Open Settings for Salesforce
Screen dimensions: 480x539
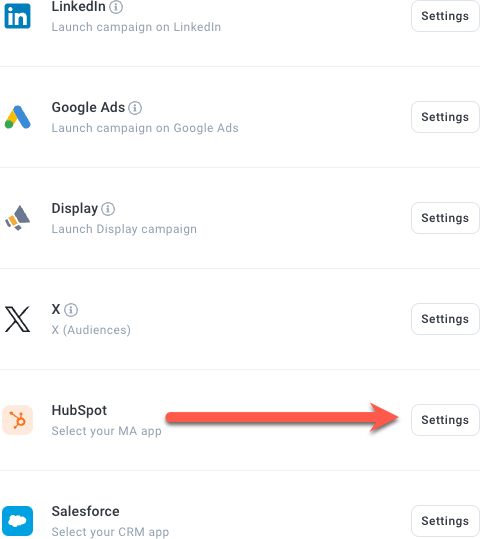[445, 521]
